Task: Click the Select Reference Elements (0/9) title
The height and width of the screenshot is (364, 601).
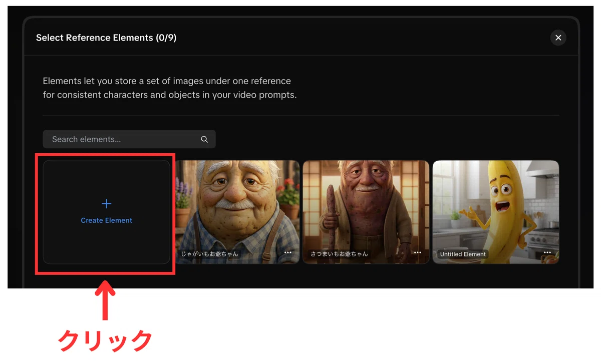Action: (106, 38)
